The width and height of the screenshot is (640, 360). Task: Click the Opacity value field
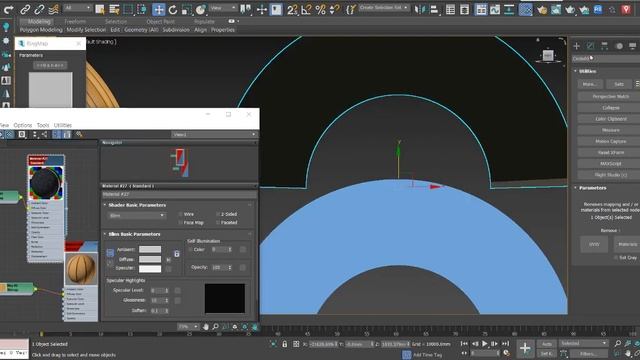click(220, 267)
